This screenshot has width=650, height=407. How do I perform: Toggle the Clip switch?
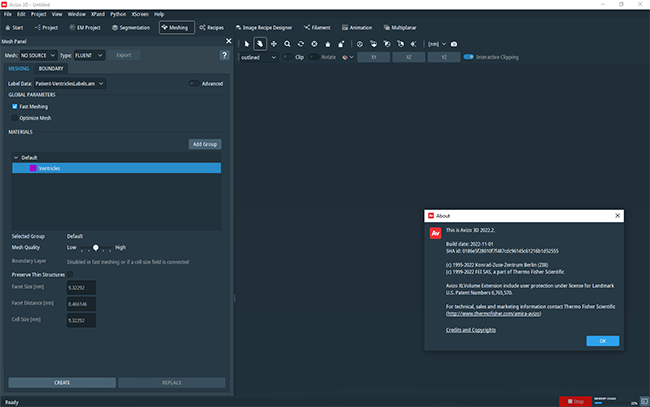pyautogui.click(x=287, y=57)
